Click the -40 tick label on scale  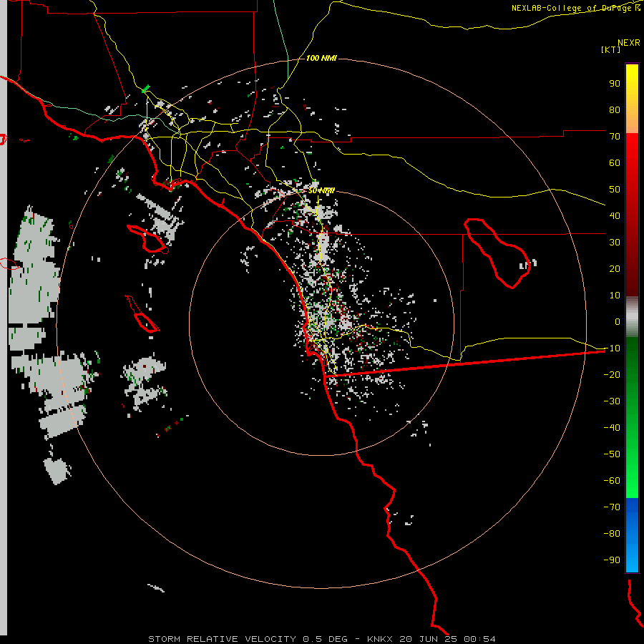click(x=612, y=428)
